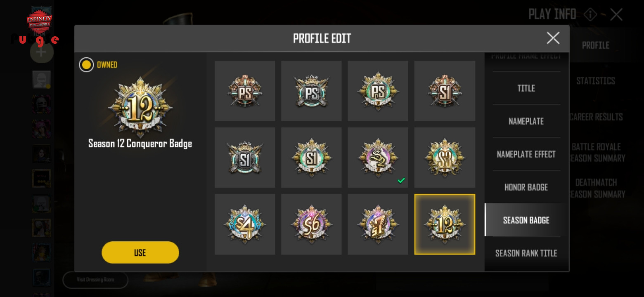This screenshot has width=644, height=297.
Task: Switch to the Nameplate category
Action: pyautogui.click(x=526, y=121)
